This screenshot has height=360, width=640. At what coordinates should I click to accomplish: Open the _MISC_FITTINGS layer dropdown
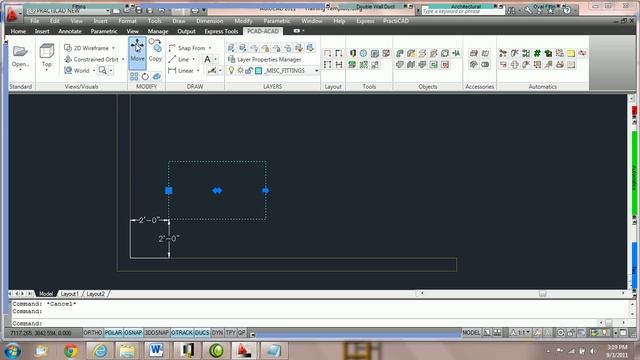316,71
